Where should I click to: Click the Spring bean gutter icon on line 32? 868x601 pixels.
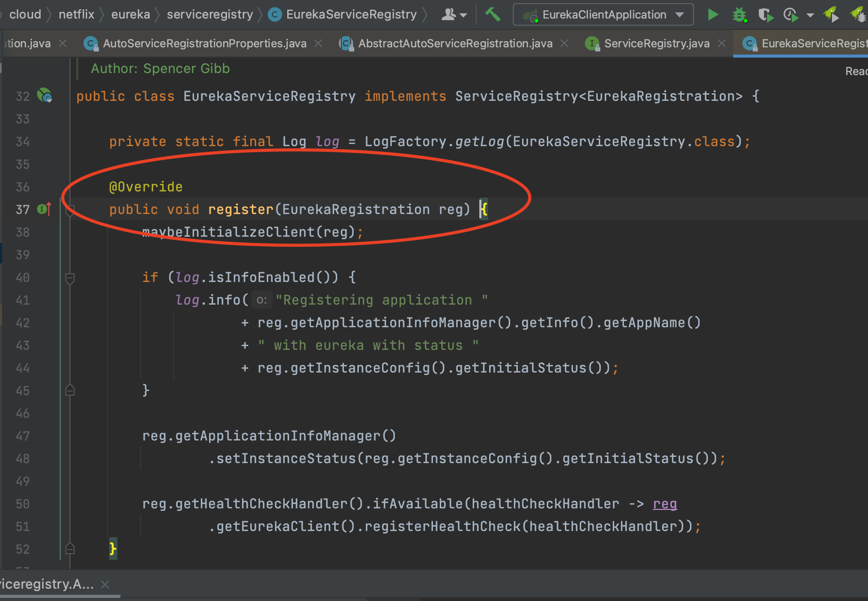[x=45, y=96]
